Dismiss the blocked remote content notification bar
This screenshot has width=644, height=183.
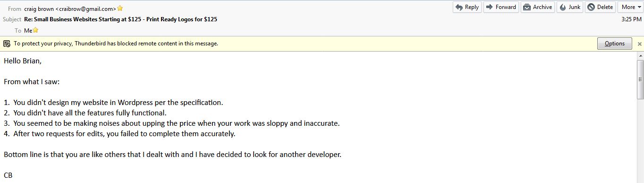point(640,44)
